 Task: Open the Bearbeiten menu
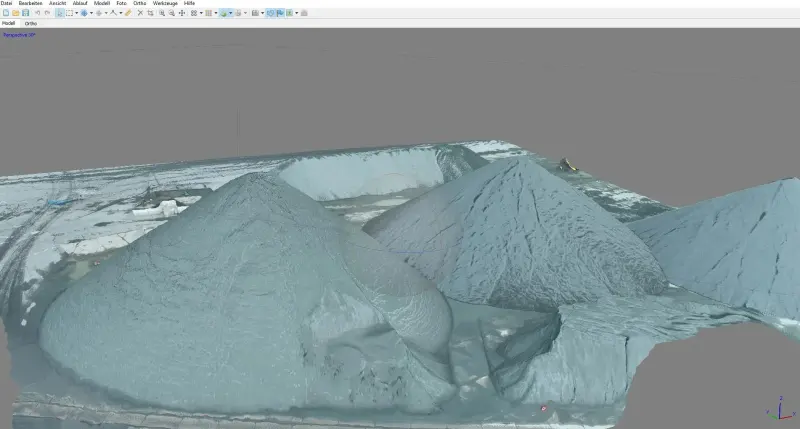(30, 3)
